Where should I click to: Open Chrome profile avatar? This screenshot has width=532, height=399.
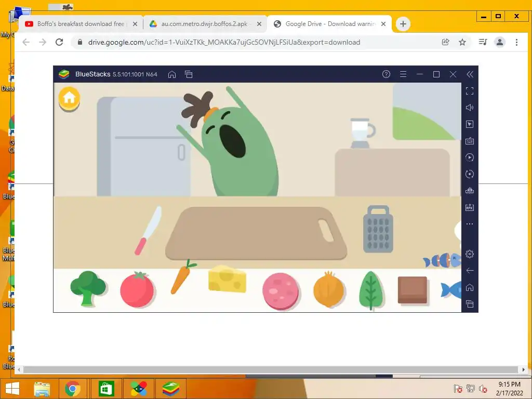click(x=500, y=42)
